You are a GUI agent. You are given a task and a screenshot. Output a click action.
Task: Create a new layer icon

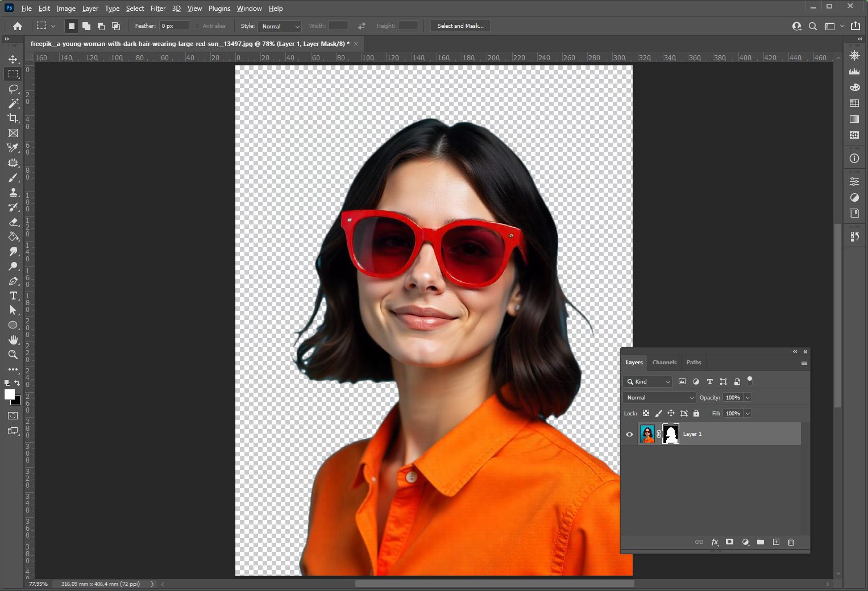[x=776, y=542]
